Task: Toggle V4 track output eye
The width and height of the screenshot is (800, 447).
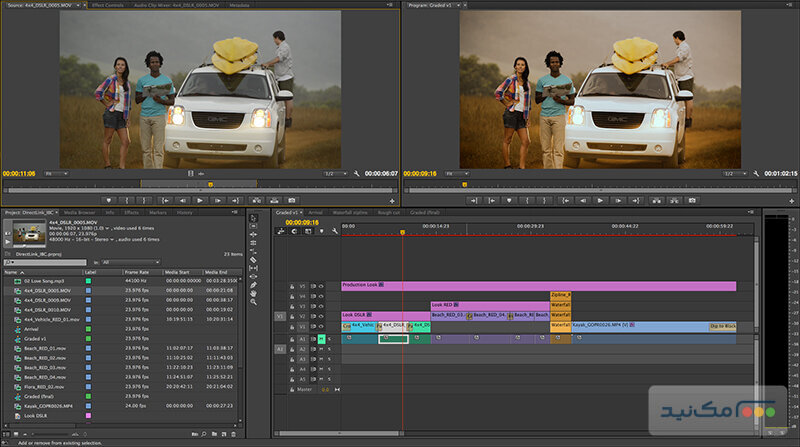Action: [x=321, y=296]
